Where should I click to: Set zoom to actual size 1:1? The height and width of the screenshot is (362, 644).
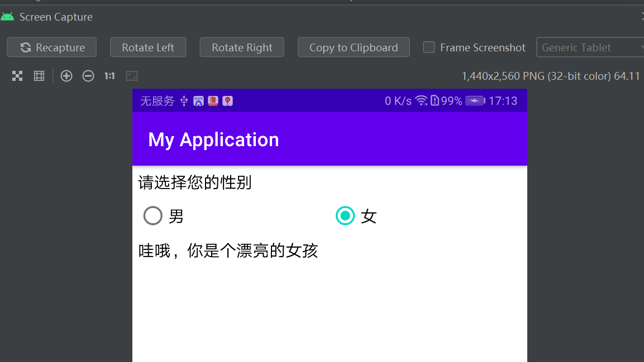[109, 76]
